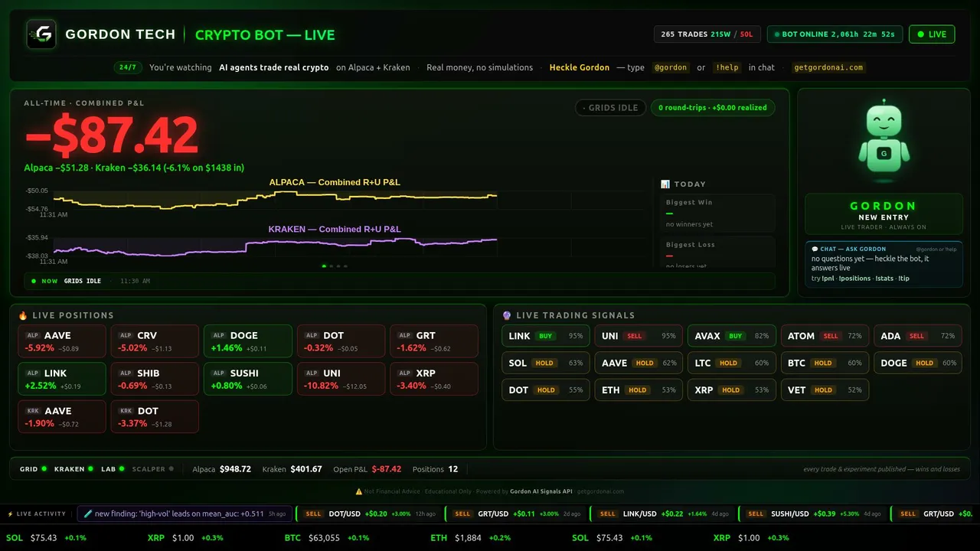Toggle the GRID status indicator
The width and height of the screenshot is (980, 551).
(x=34, y=469)
